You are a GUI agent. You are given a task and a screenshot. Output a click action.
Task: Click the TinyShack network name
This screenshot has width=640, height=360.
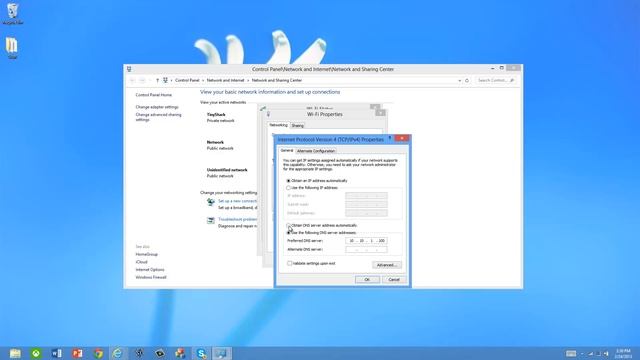[x=216, y=115]
